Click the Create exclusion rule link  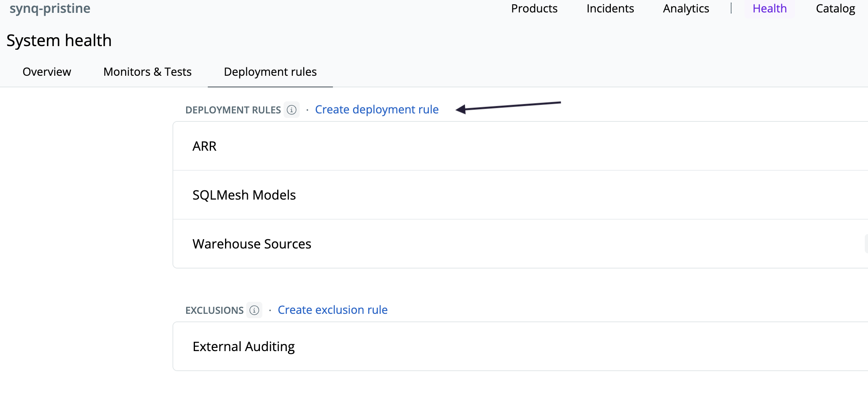point(333,310)
